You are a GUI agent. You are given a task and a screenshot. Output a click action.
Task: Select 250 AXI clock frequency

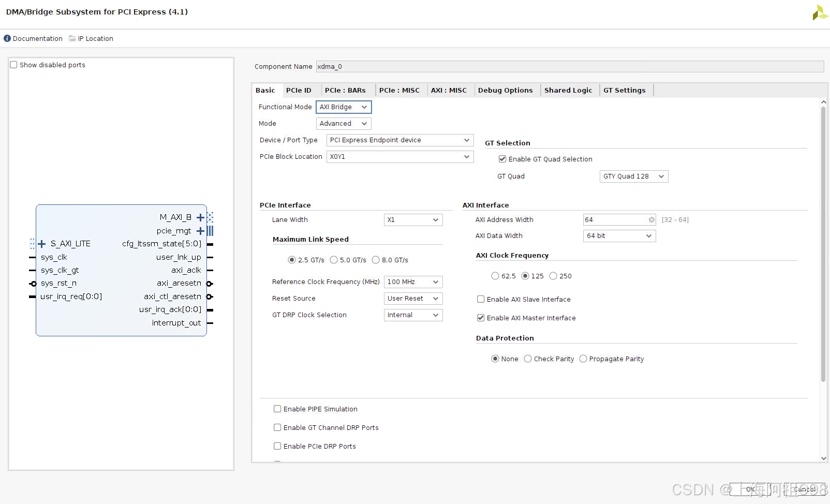pos(553,276)
